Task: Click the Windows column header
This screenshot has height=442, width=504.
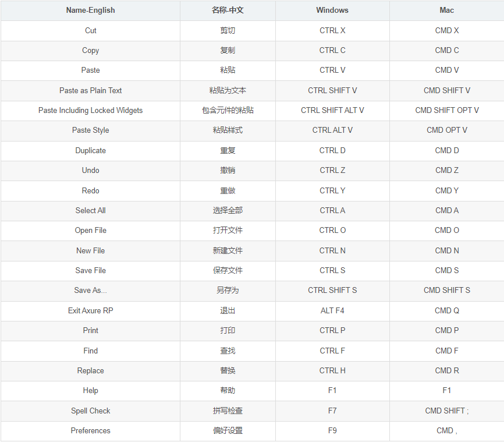Action: (x=332, y=10)
